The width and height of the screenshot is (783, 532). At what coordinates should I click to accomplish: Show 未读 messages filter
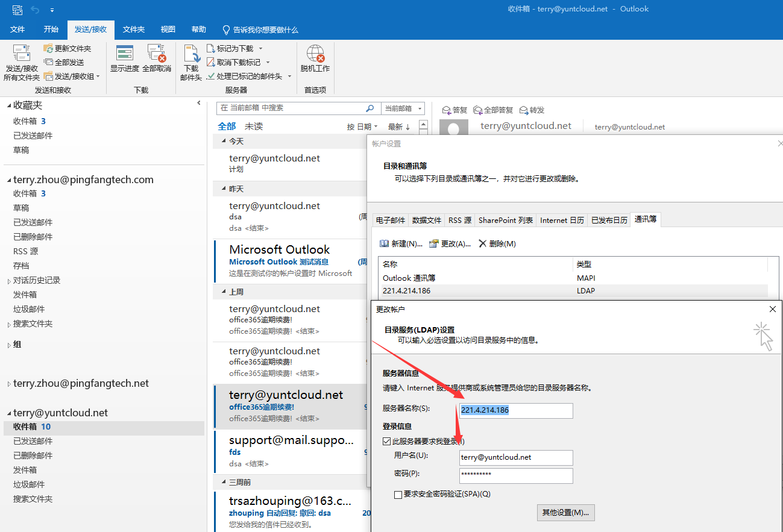click(x=254, y=127)
